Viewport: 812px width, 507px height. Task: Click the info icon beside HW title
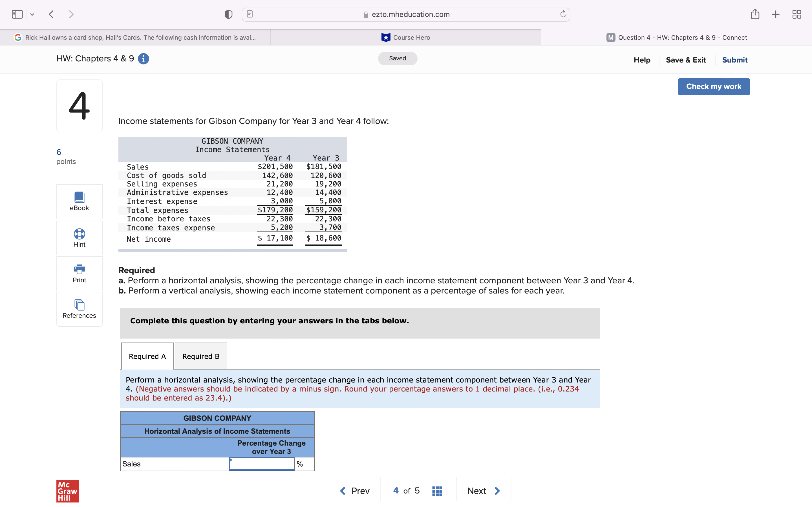click(143, 59)
